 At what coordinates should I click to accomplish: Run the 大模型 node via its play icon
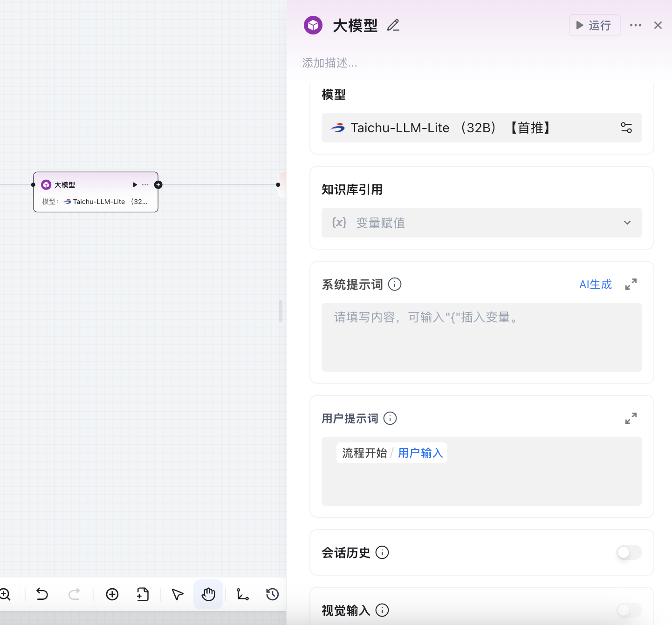[135, 184]
